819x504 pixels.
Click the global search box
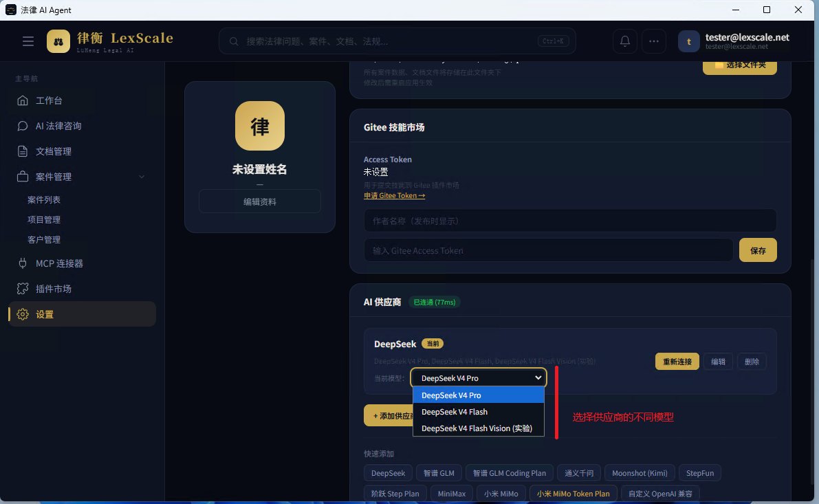click(397, 41)
